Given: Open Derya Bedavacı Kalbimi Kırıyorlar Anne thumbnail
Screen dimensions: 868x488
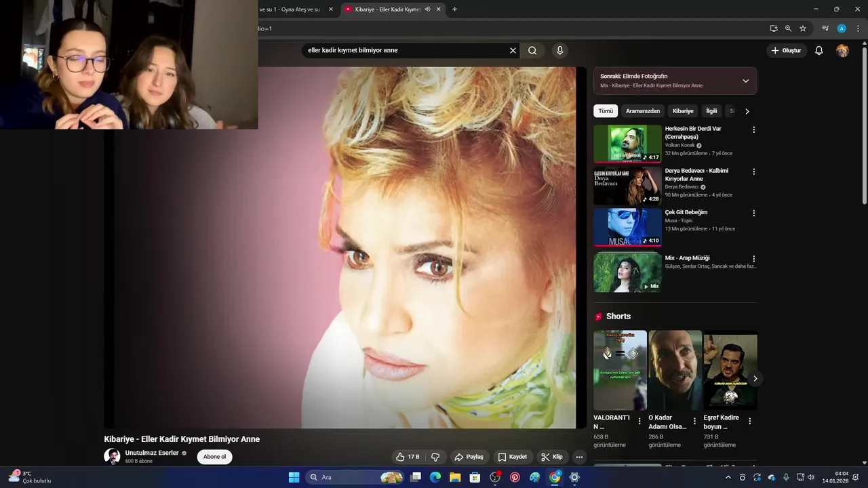Looking at the screenshot, I should [x=627, y=186].
